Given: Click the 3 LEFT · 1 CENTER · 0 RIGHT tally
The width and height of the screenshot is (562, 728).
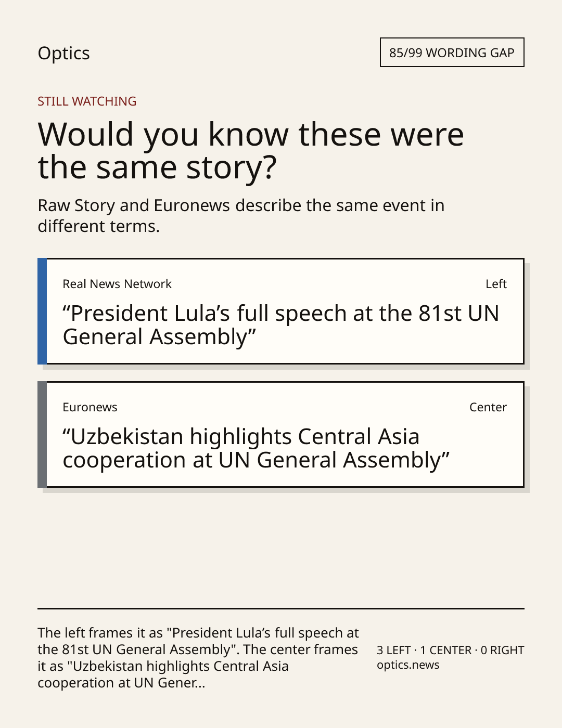Looking at the screenshot, I should pyautogui.click(x=451, y=650).
